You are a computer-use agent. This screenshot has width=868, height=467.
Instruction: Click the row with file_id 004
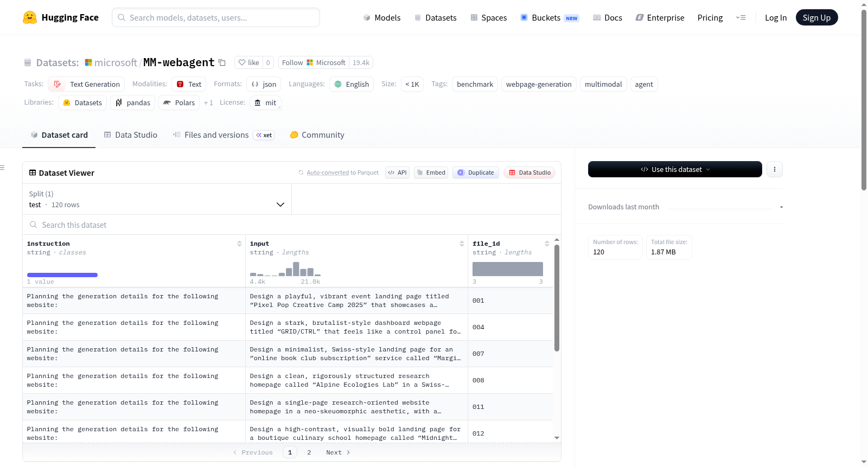[288, 327]
